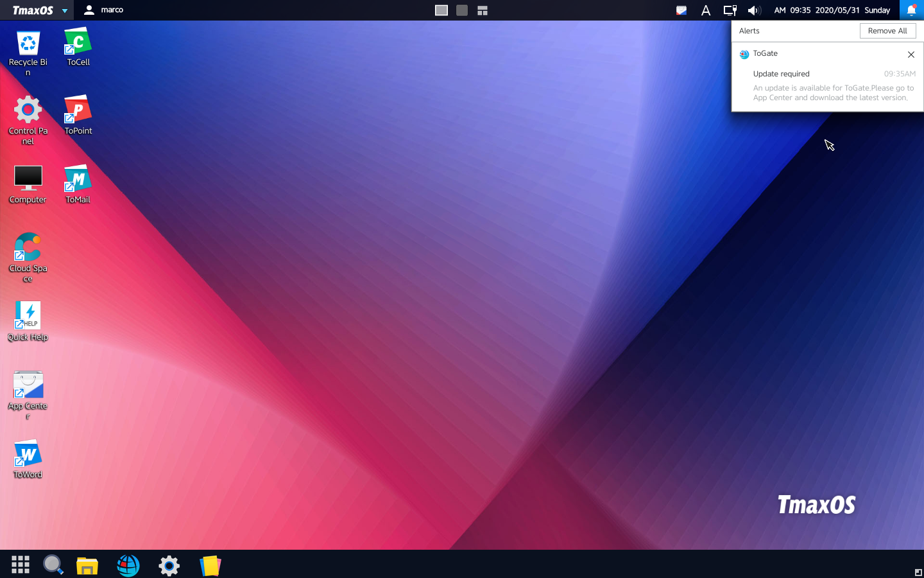Click the Alerts panel heading

749,31
